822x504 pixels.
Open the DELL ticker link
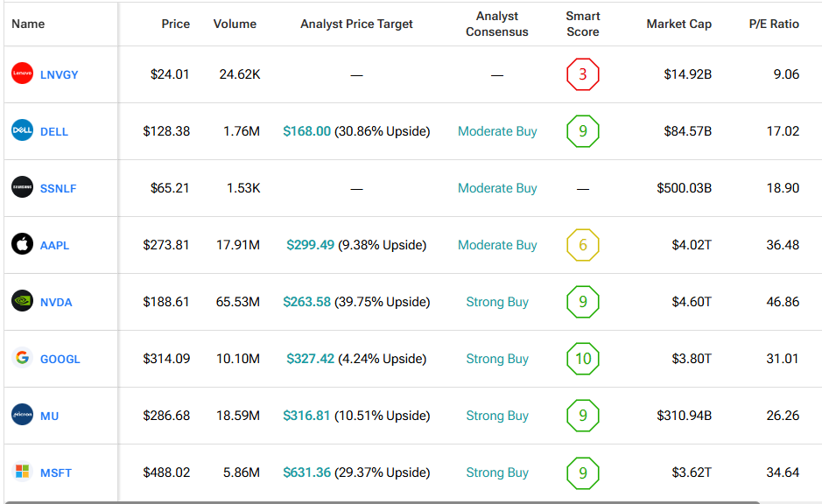(53, 132)
